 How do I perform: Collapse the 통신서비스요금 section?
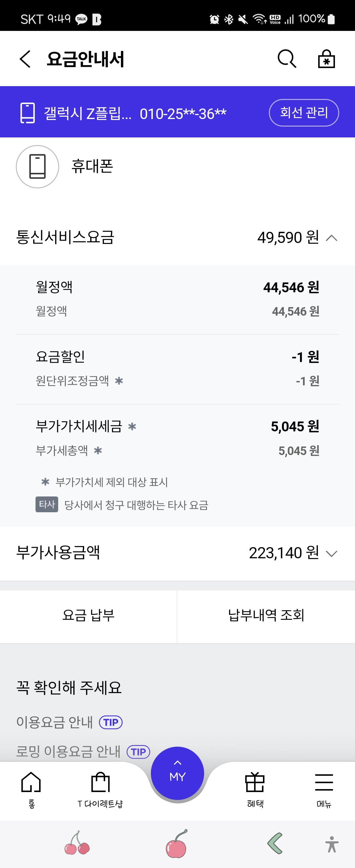(x=331, y=238)
